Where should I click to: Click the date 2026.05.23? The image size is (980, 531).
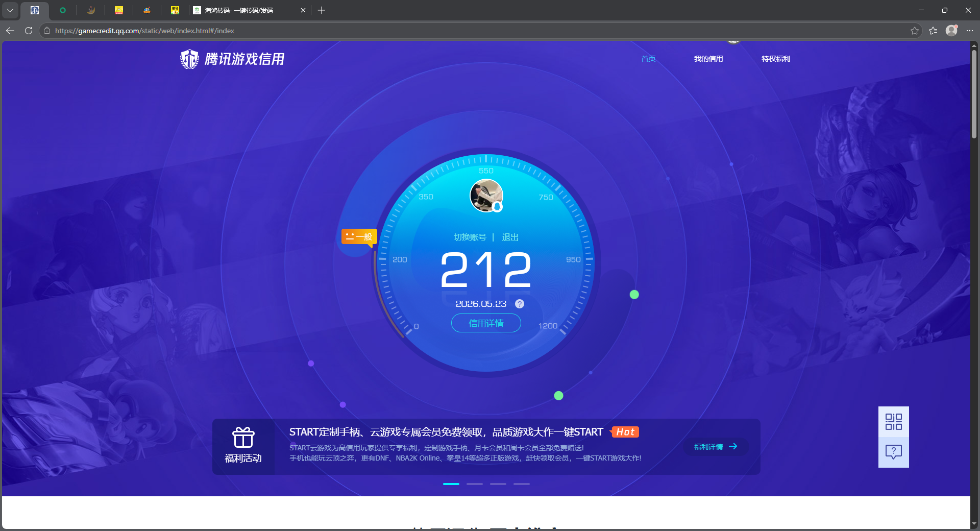[x=481, y=304]
